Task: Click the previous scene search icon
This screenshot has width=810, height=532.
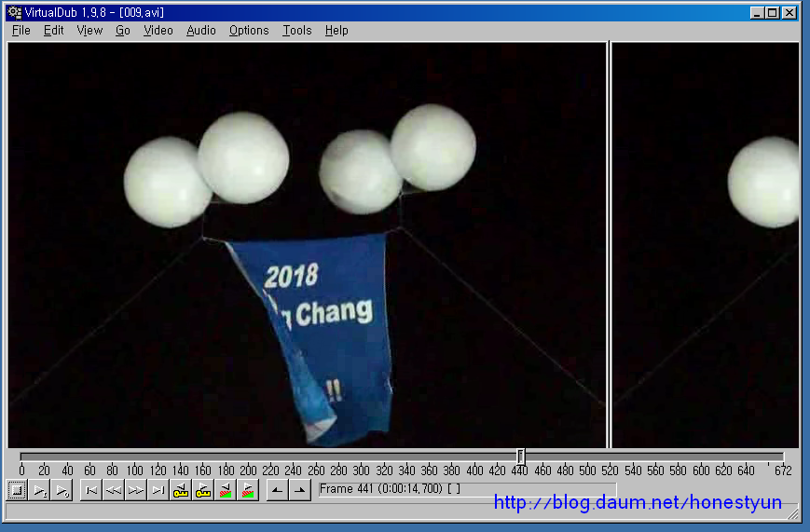Action: point(226,490)
